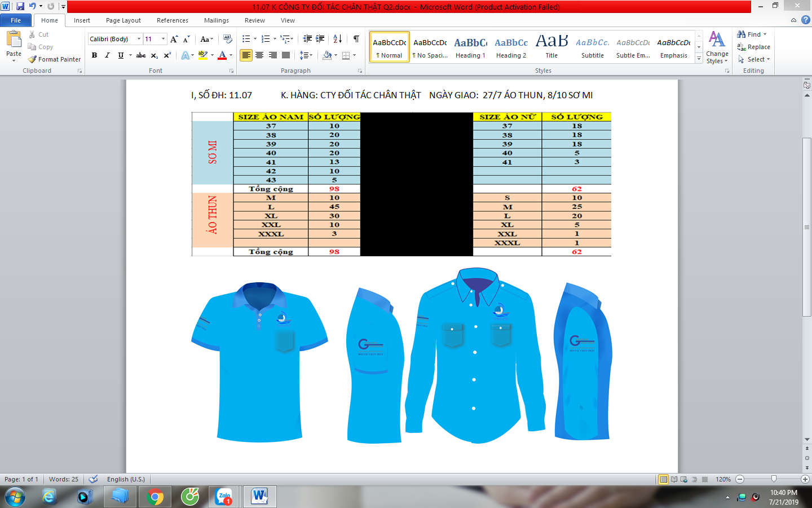The height and width of the screenshot is (508, 812).
Task: Show paragraph marks with pilcrow icon
Action: [x=356, y=39]
